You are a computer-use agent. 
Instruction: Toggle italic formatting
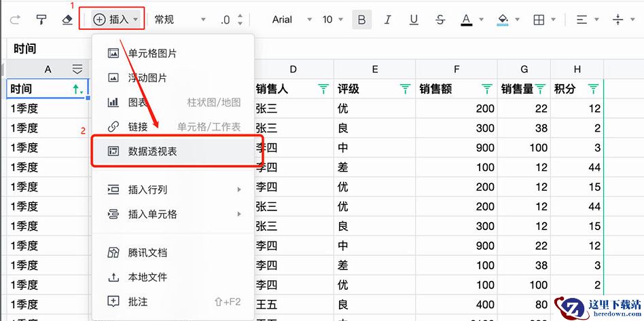click(x=387, y=20)
